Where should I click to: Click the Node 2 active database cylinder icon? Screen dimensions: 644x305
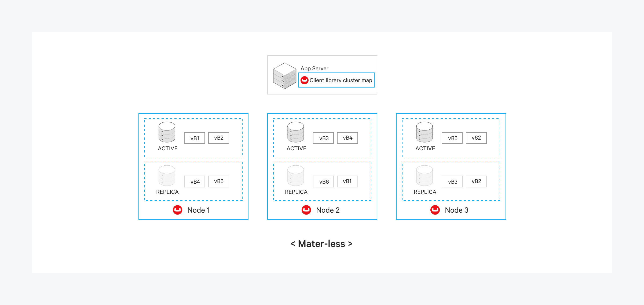[295, 132]
